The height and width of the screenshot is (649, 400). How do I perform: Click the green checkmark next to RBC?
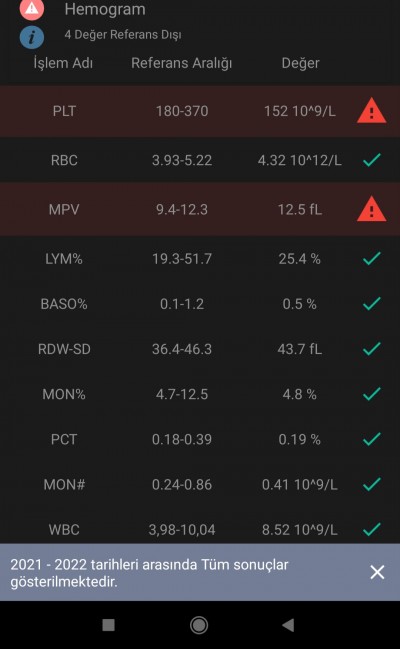pos(371,160)
